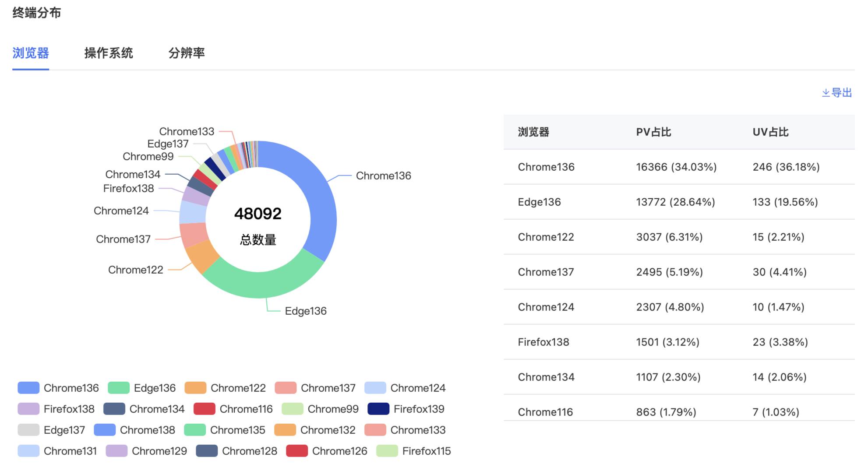This screenshot has width=868, height=464.
Task: Toggle Chrome136 legend swatch
Action: click(28, 388)
